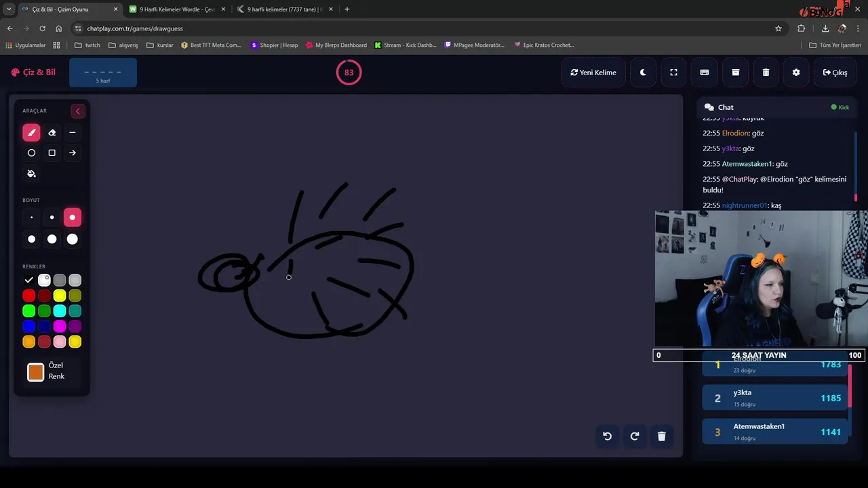
Task: Choose the highlighted third brush size
Action: [73, 218]
